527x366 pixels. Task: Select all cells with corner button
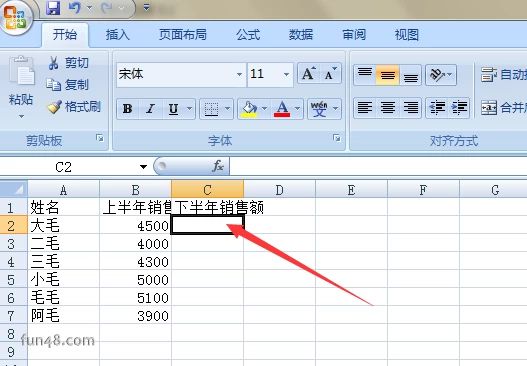click(14, 190)
